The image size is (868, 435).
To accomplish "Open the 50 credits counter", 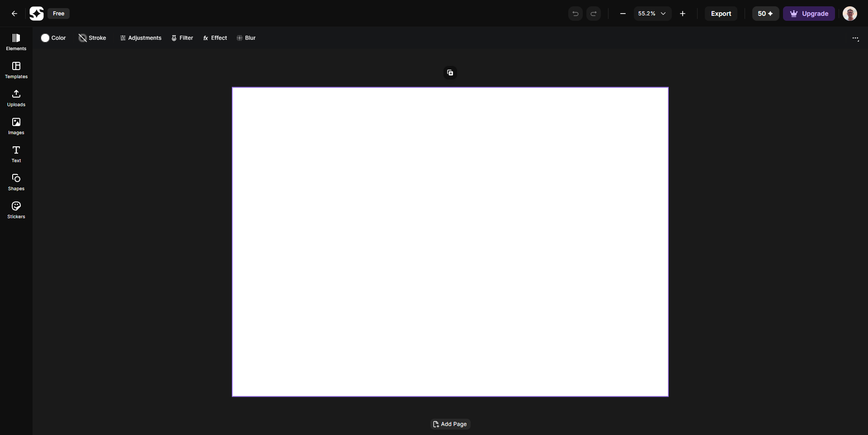I will [x=765, y=14].
